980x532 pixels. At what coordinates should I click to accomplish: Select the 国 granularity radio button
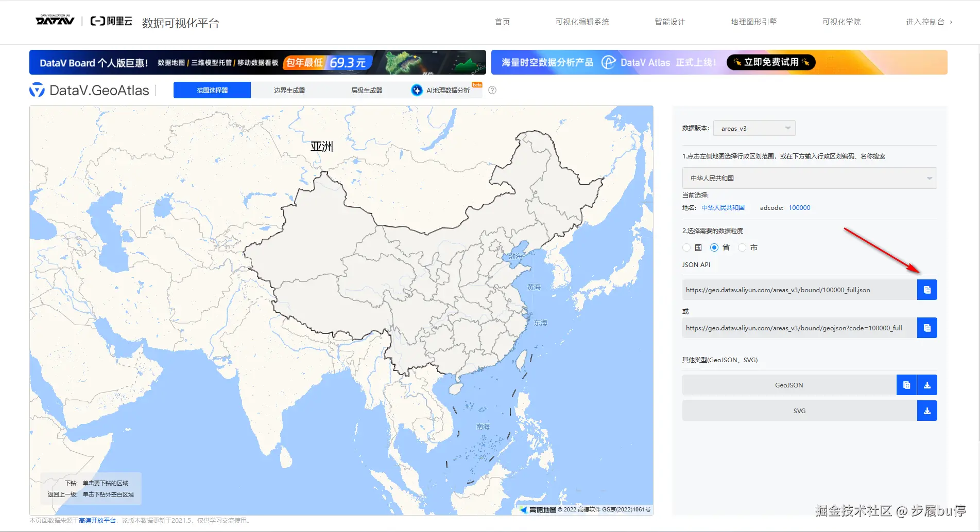pos(686,247)
